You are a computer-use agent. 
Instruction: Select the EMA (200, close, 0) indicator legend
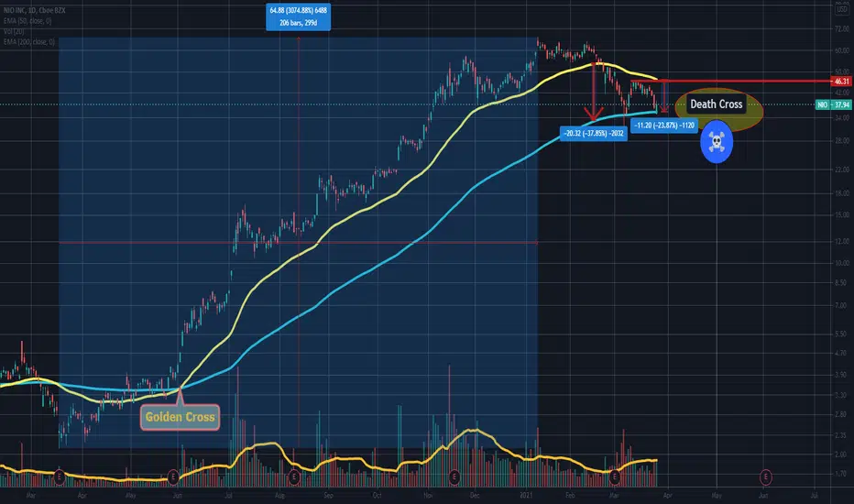(29, 42)
